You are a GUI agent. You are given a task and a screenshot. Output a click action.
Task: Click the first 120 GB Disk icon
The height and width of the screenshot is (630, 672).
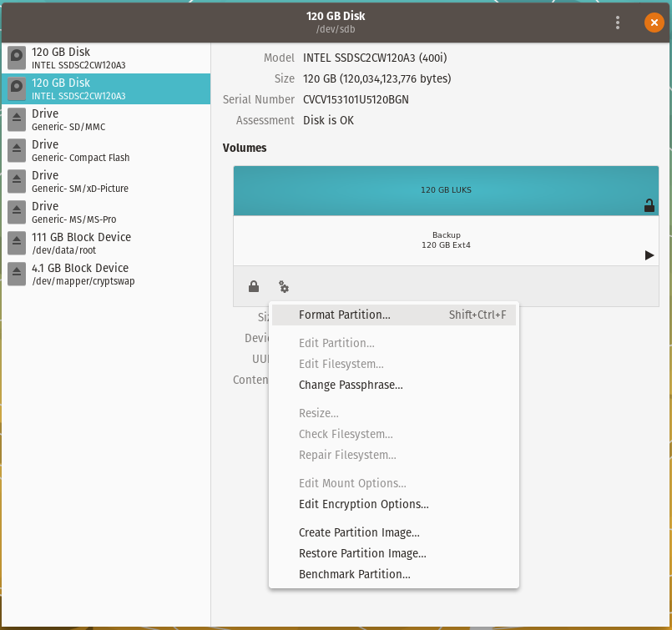click(x=17, y=58)
